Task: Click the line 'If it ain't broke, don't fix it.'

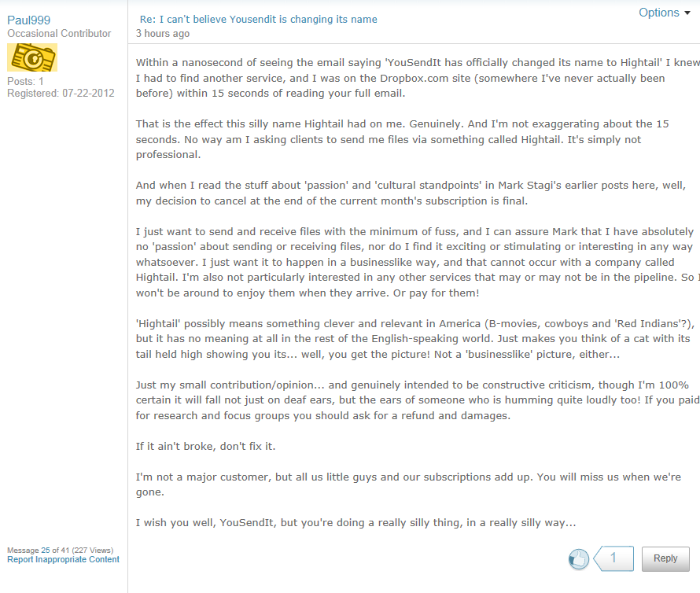Action: coord(205,447)
